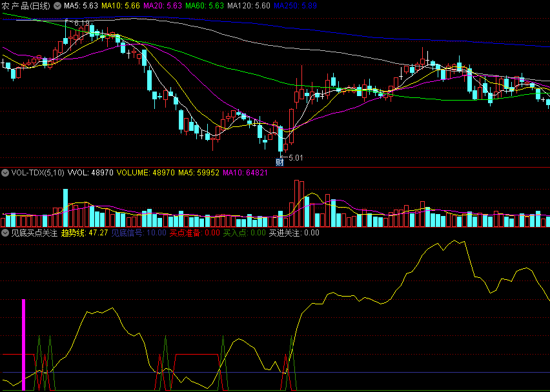Screen dimensions: 550x392
Task: Select the MA120: 5.60 label
Action: [x=249, y=6]
